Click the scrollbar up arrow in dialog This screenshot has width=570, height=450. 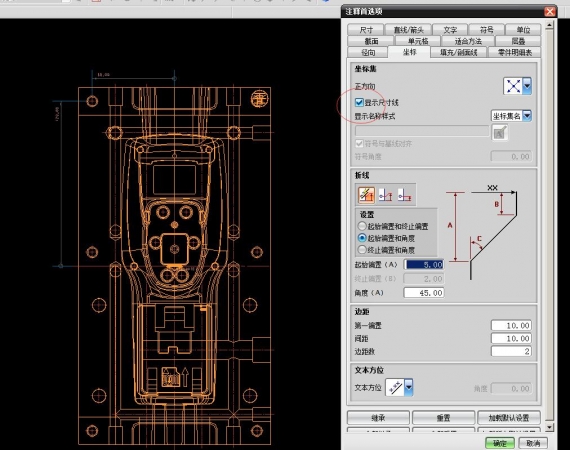click(549, 25)
